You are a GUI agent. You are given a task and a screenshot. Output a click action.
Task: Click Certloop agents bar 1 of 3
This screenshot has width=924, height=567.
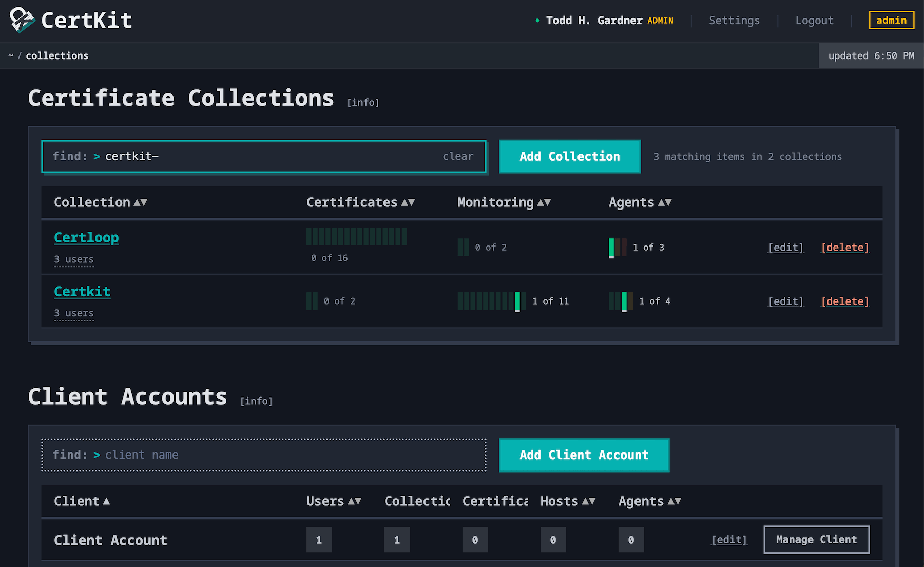coord(618,248)
